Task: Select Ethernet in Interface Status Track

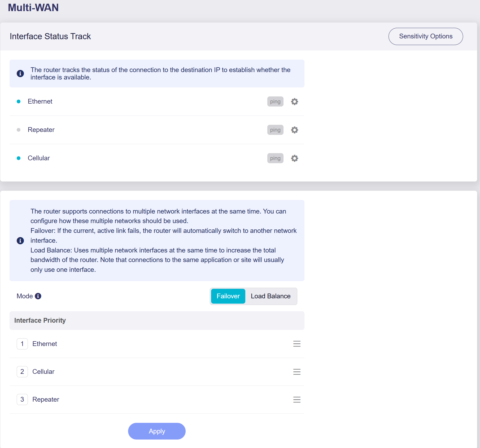Action: 40,101
